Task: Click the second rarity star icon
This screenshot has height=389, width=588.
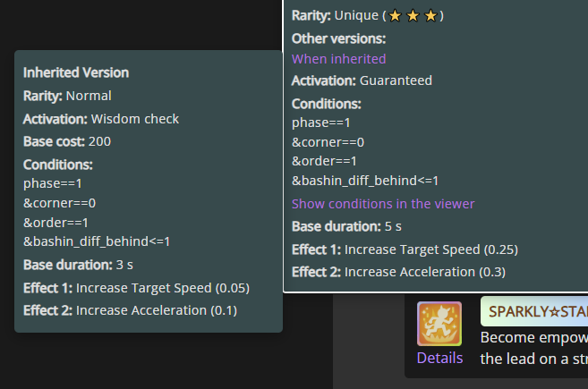Action: click(413, 16)
